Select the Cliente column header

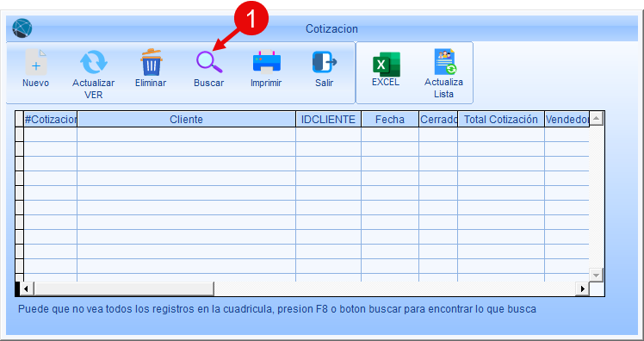(186, 119)
